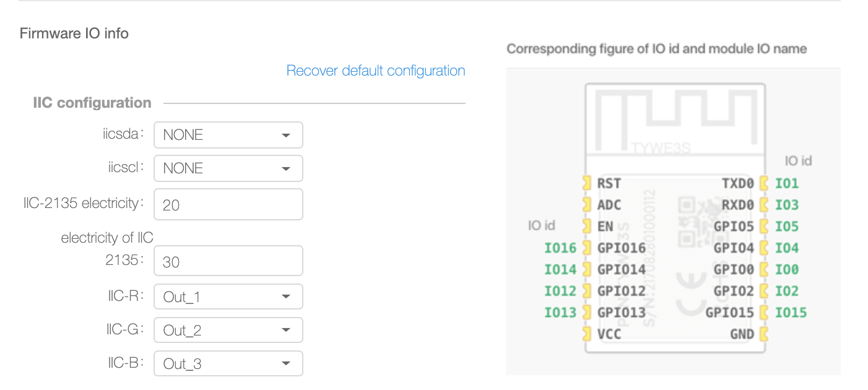868x390 pixels.
Task: Click the RXD0 pin pad
Action: coord(764,205)
